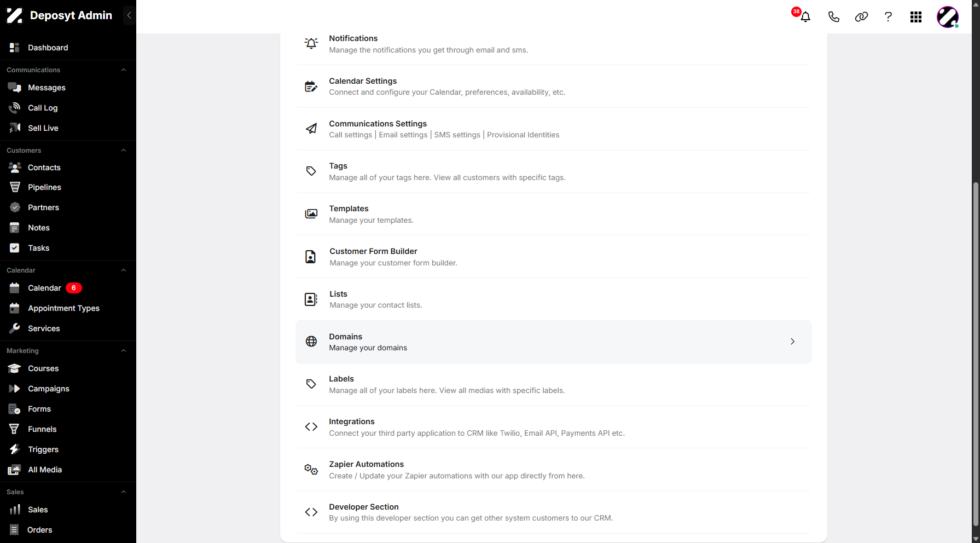This screenshot has height=543, width=980.
Task: Click the Calendar Settings icon
Action: (x=311, y=86)
